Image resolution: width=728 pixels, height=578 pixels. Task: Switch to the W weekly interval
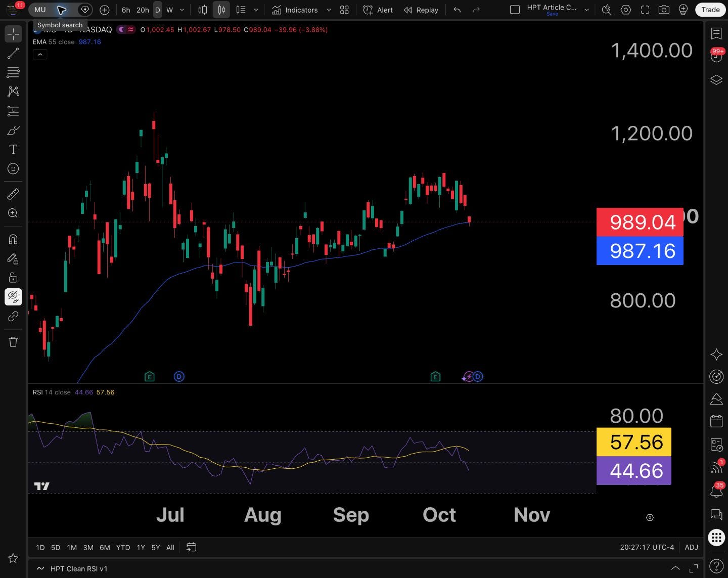170,10
